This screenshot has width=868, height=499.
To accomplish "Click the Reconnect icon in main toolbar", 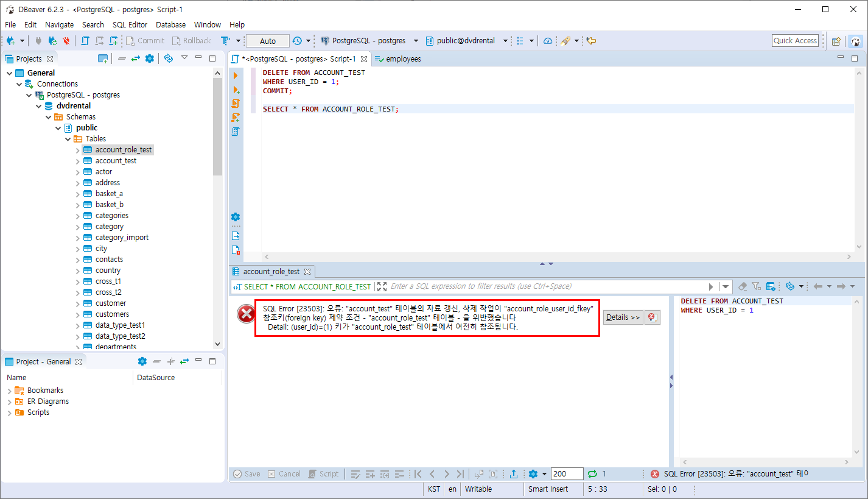I will pos(53,41).
